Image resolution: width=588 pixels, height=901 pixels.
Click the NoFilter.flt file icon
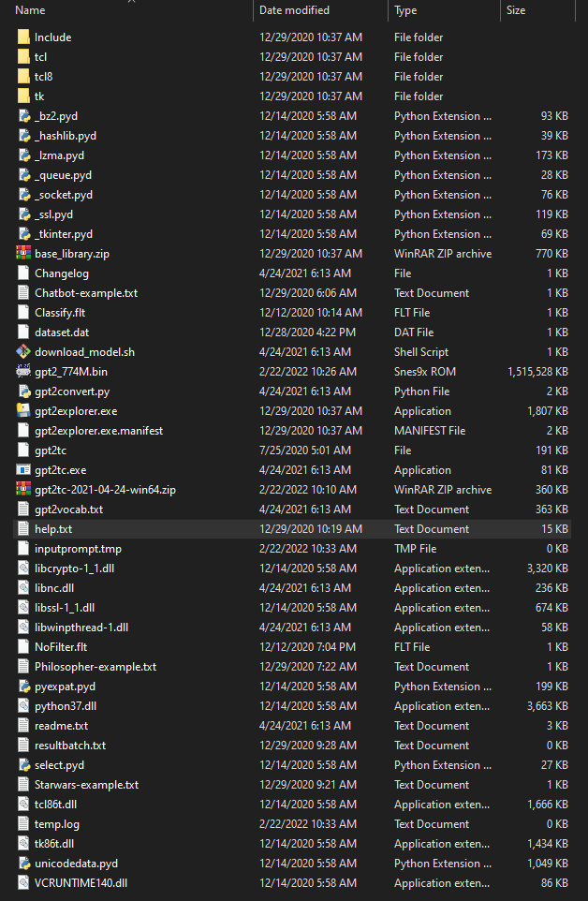pos(23,647)
